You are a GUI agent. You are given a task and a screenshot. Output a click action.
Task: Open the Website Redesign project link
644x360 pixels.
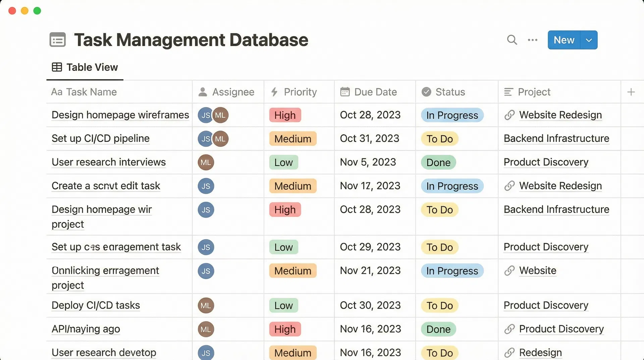coord(560,115)
